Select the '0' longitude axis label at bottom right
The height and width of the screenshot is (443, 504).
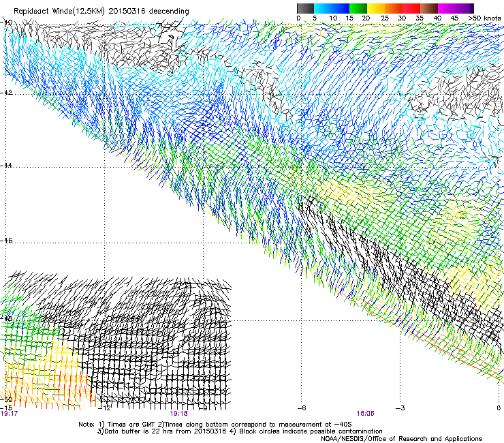pos(499,408)
